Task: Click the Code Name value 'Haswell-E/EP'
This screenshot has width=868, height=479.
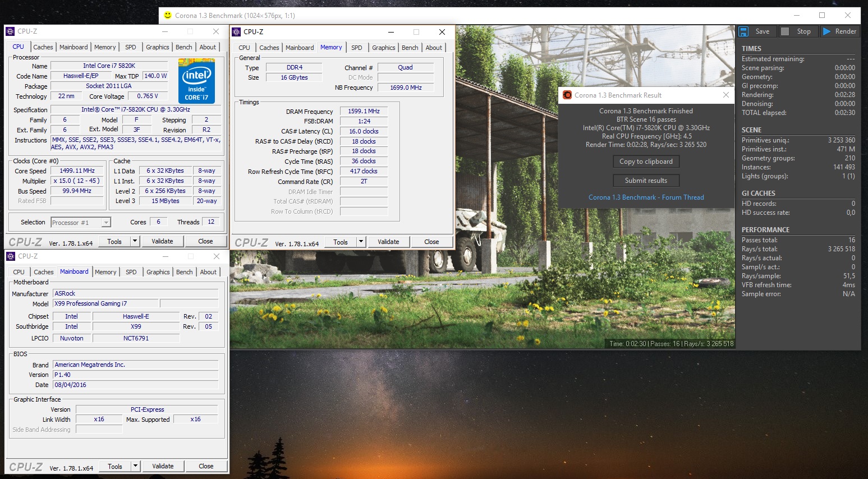Action: (81, 76)
